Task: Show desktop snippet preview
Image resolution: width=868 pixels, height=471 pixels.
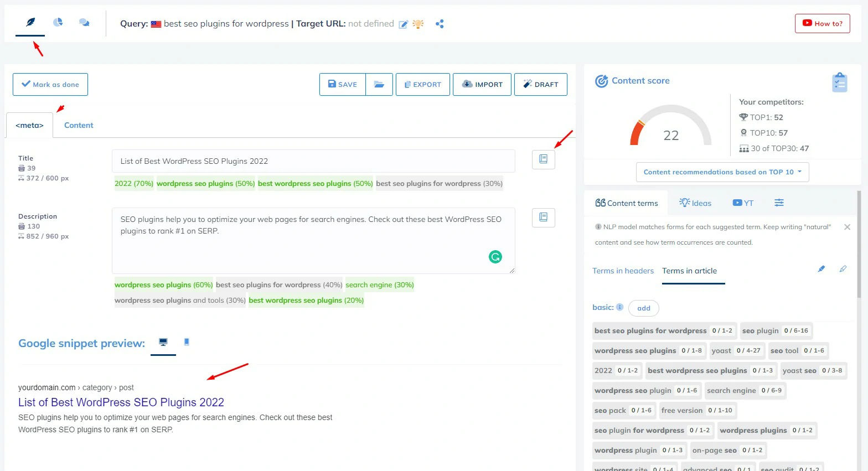Action: [163, 342]
